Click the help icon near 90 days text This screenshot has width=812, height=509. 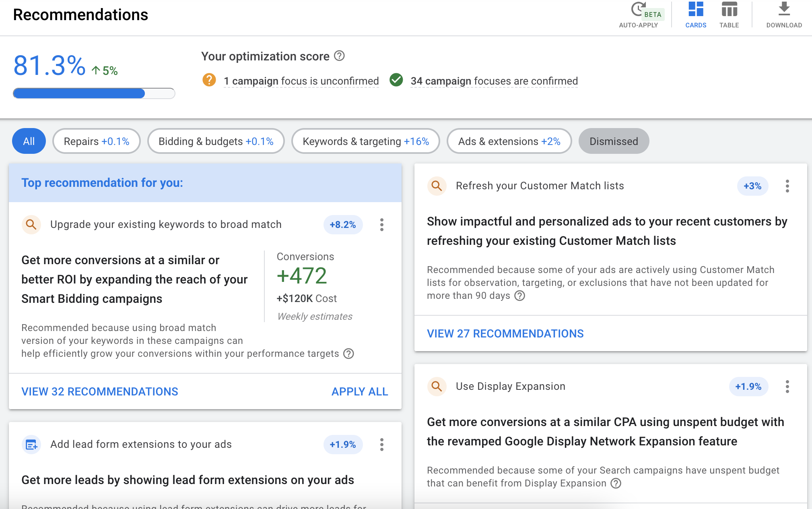tap(519, 296)
